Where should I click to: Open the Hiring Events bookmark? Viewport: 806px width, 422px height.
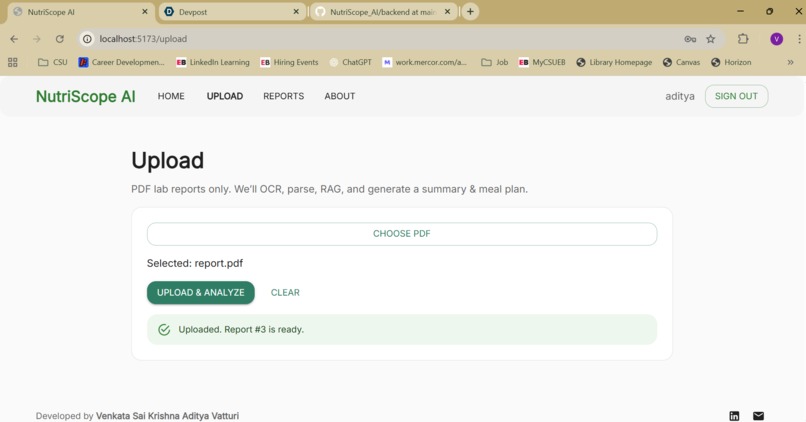coord(289,62)
